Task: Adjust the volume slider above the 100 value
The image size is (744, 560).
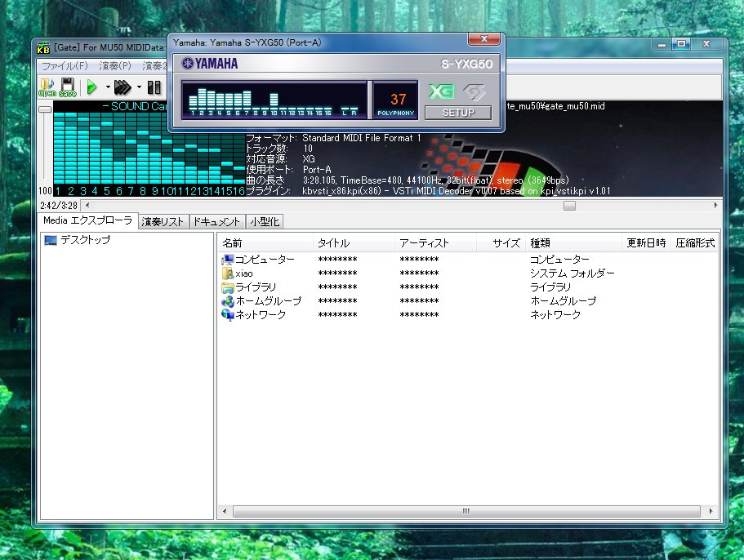Action: coord(45,109)
